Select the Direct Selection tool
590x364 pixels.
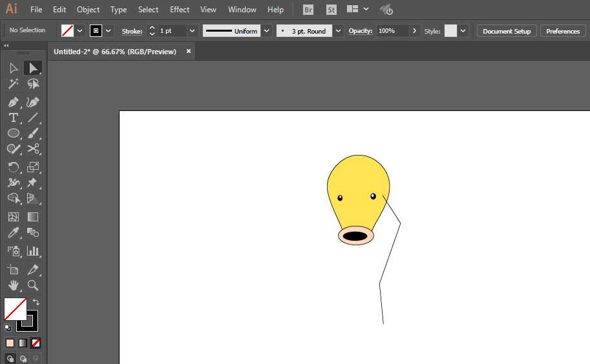click(x=33, y=68)
